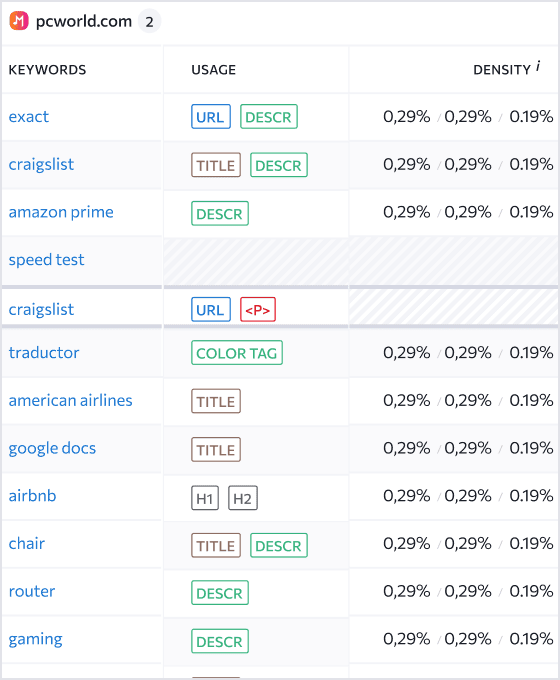Click the count badge showing 2

[x=149, y=21]
